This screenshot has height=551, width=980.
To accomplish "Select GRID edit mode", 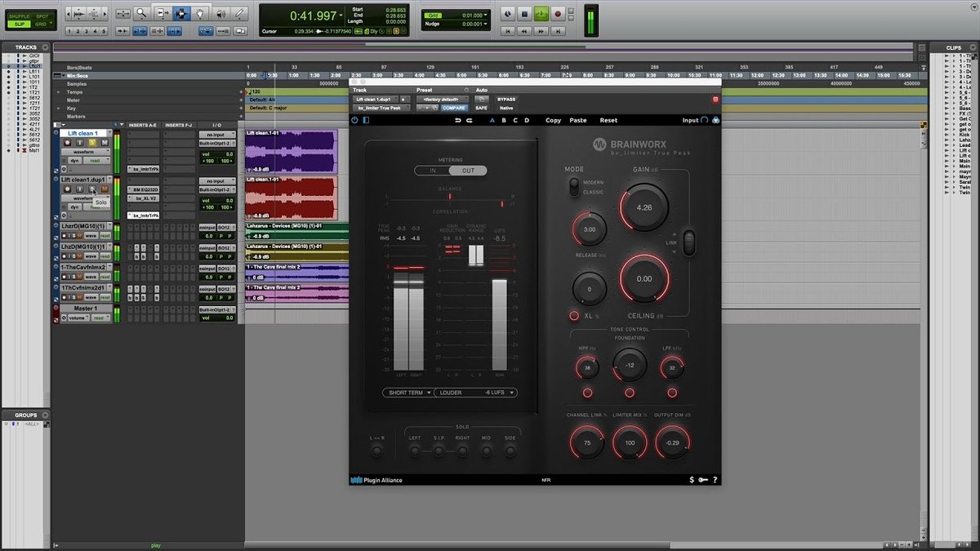I will coord(42,24).
